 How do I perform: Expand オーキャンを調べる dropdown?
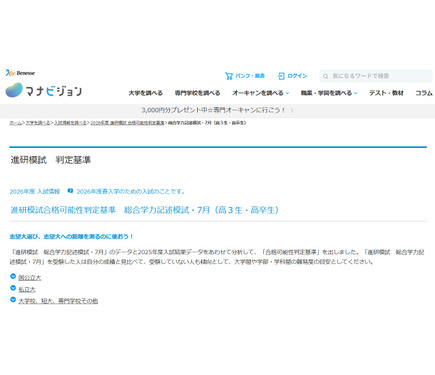click(x=261, y=93)
